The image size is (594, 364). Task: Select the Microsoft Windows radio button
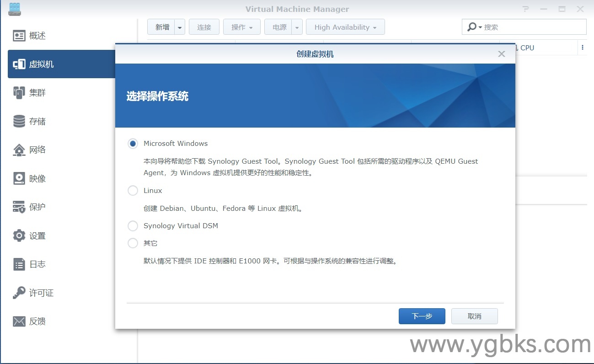(x=133, y=144)
